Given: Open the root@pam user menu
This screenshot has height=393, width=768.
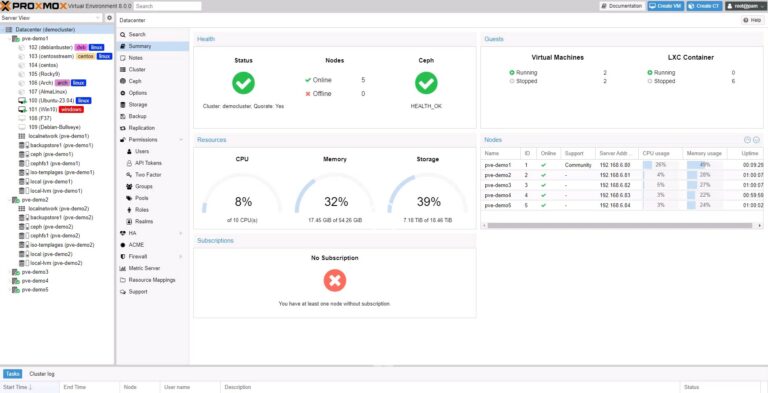Looking at the screenshot, I should tap(744, 6).
